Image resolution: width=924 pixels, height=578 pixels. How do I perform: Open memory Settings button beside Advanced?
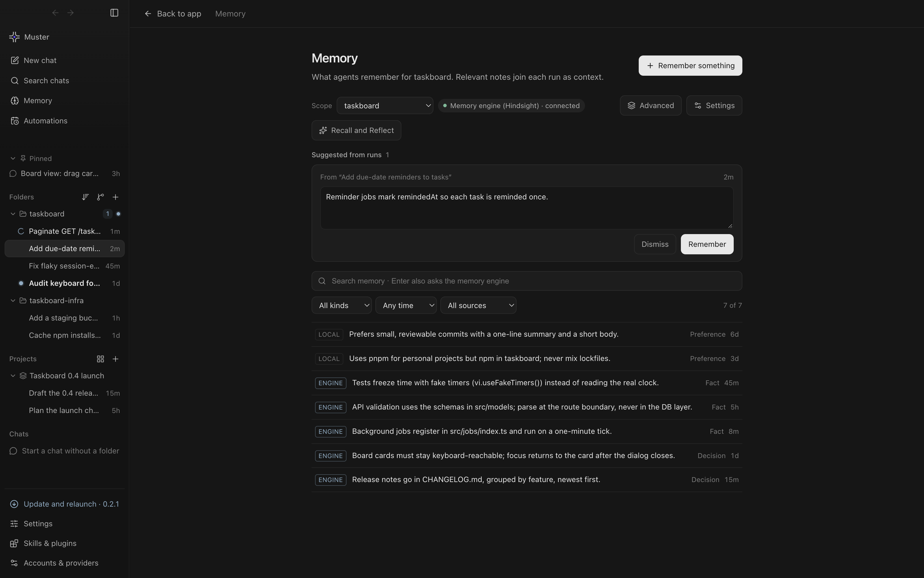tap(714, 105)
